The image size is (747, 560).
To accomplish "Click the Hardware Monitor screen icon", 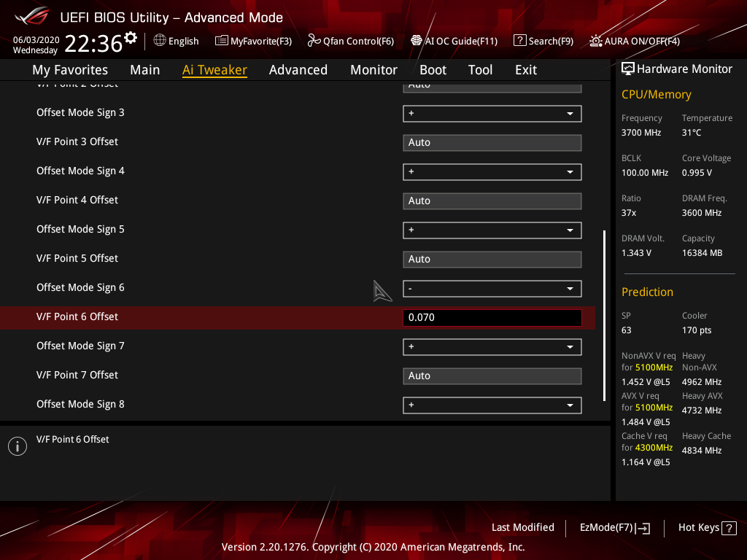I will coord(628,69).
